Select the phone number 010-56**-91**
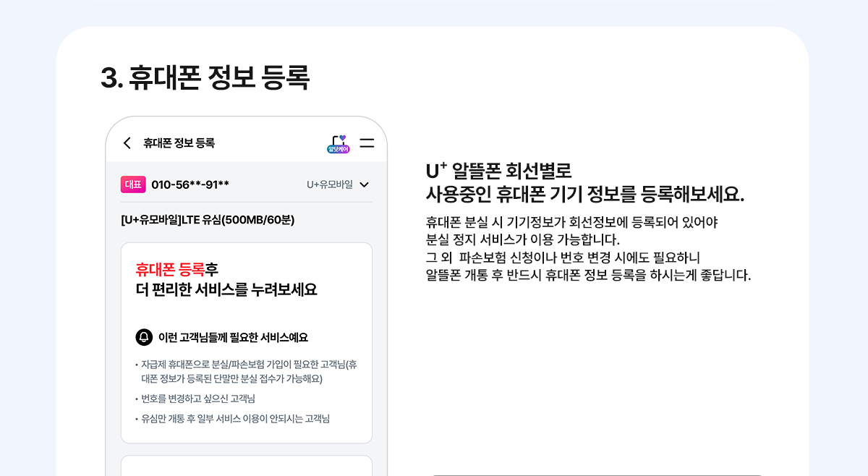This screenshot has height=476, width=868. (190, 184)
